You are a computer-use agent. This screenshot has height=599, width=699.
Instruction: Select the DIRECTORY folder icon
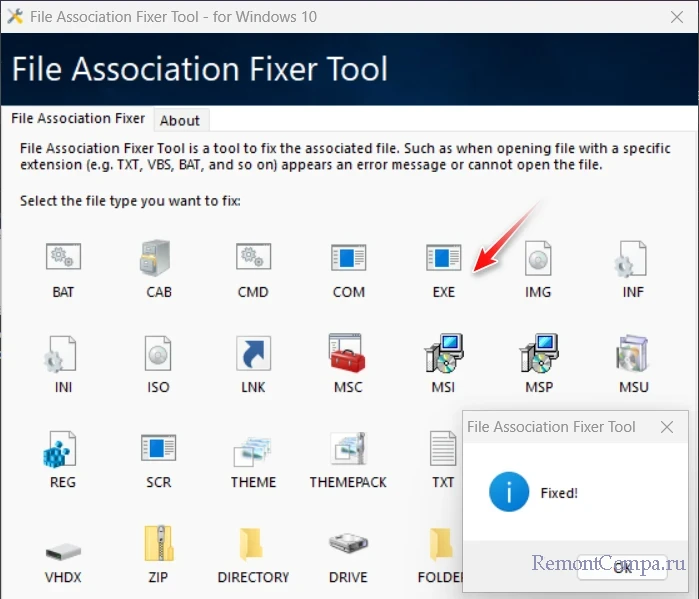click(x=251, y=544)
